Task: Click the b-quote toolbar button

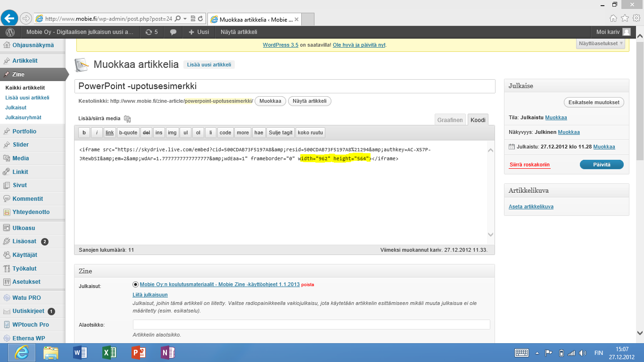Action: [128, 133]
